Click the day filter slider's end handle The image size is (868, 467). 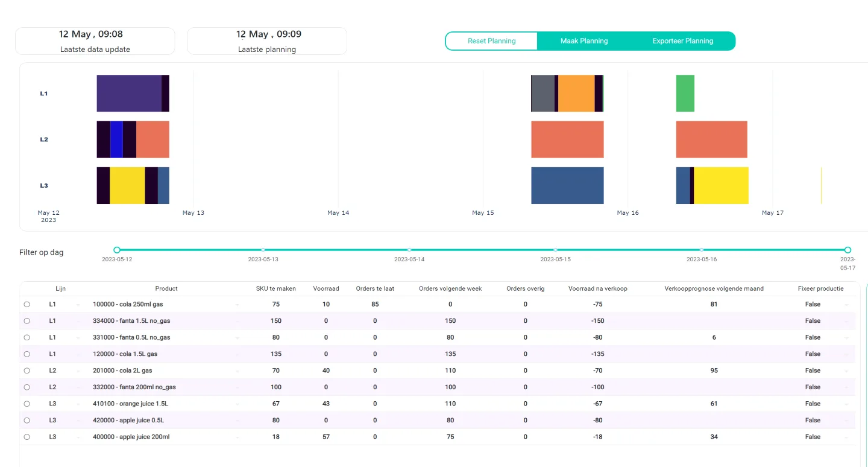tap(848, 250)
